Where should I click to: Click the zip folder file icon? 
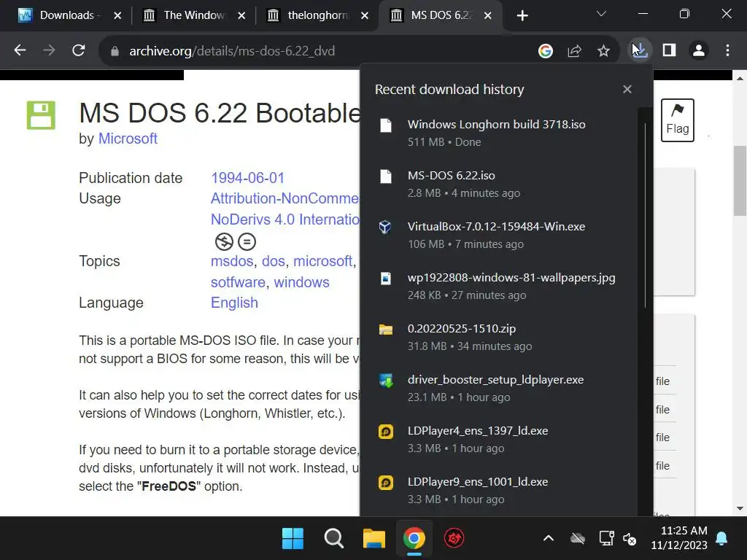[385, 330]
